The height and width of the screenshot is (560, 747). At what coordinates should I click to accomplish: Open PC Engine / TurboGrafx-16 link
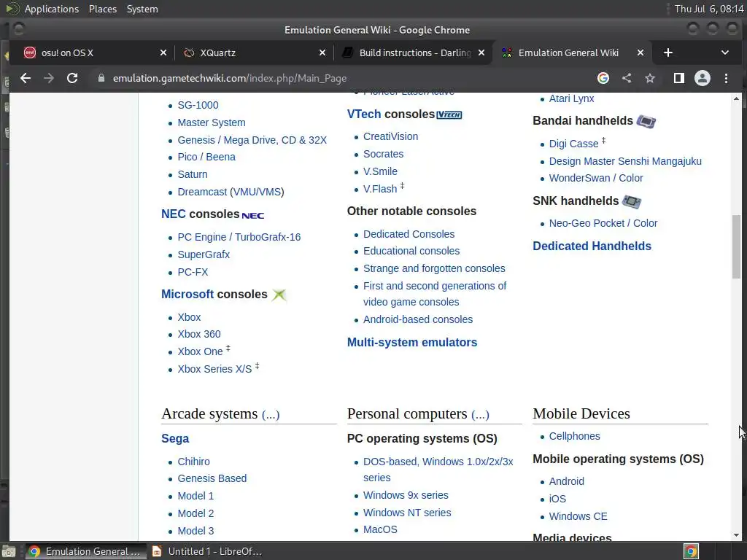(x=239, y=237)
